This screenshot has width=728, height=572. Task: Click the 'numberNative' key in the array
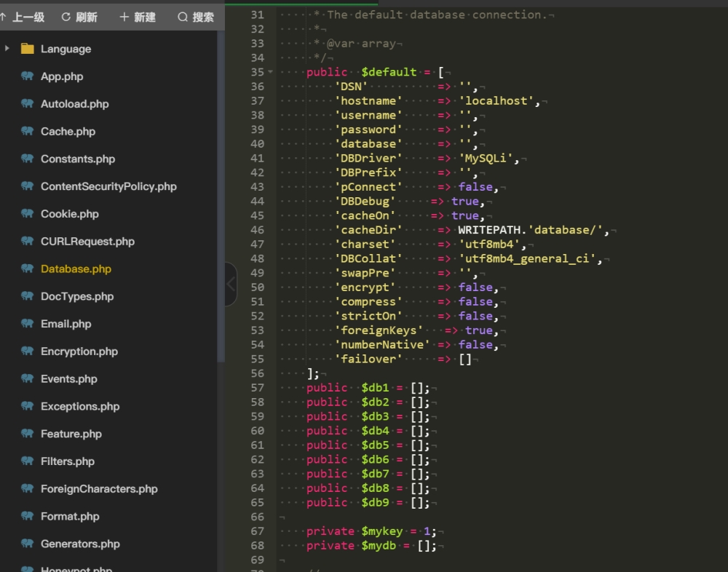click(382, 344)
